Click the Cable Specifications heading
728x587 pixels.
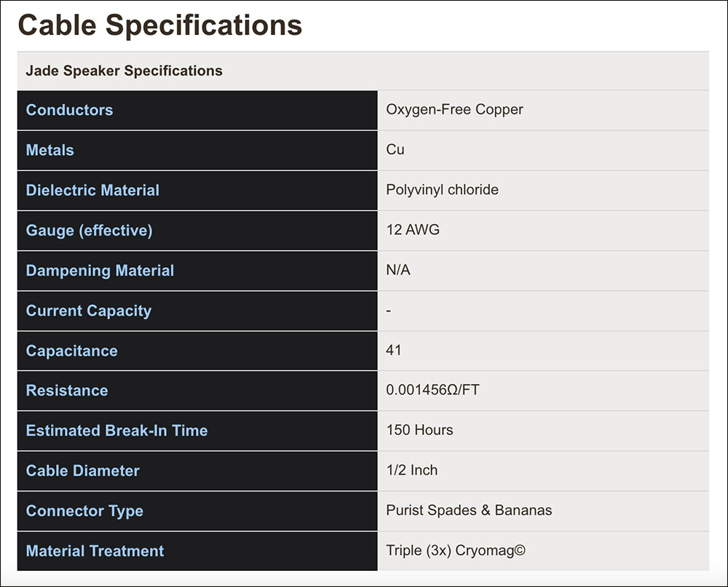159,25
